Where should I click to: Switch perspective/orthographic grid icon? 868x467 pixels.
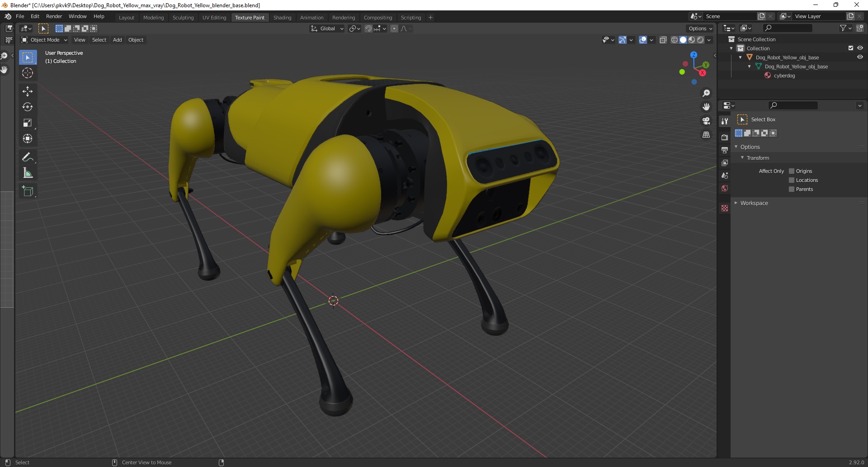coord(706,135)
